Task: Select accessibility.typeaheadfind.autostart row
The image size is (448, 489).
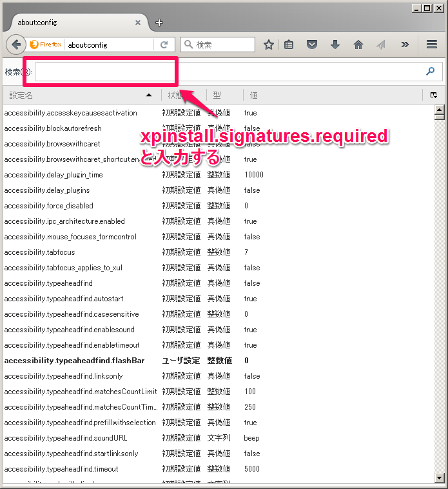Action: pyautogui.click(x=218, y=299)
